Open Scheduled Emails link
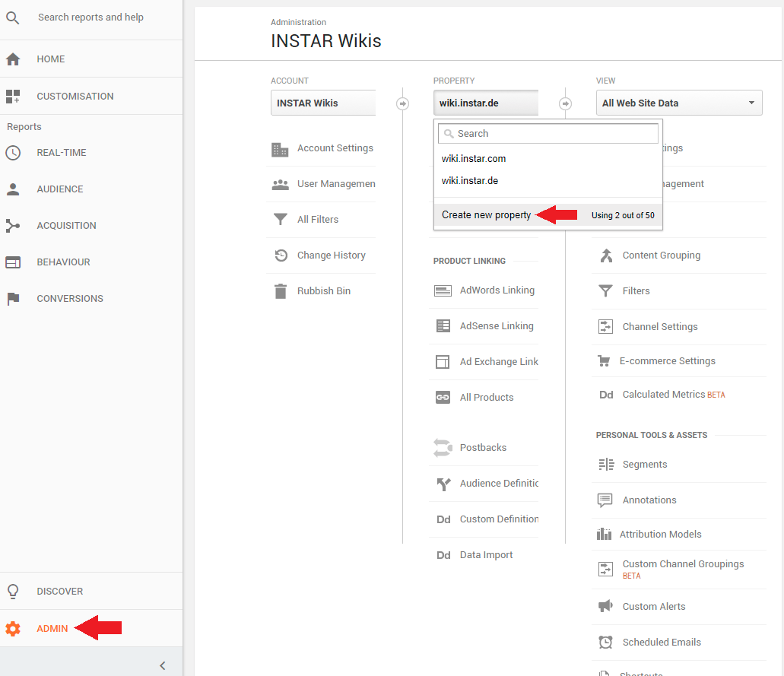This screenshot has height=676, width=784. (662, 642)
